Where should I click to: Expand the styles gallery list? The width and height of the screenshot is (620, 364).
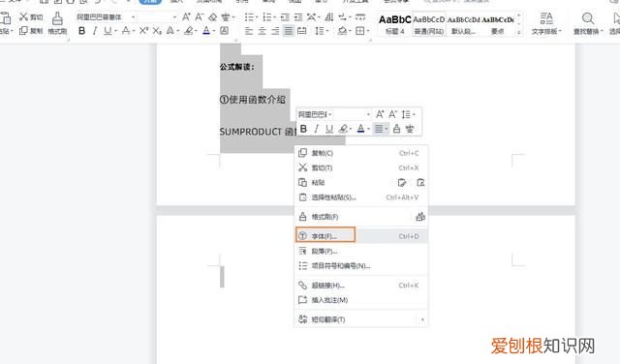[519, 32]
